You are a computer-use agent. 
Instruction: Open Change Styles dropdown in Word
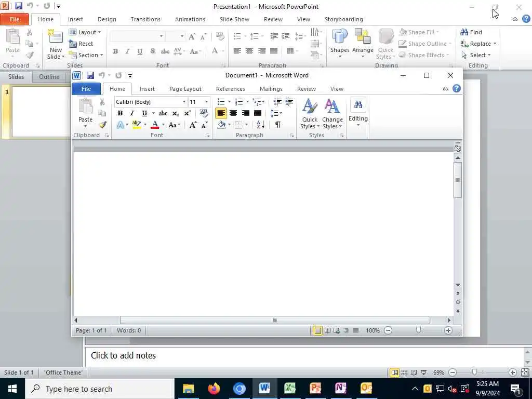click(332, 114)
